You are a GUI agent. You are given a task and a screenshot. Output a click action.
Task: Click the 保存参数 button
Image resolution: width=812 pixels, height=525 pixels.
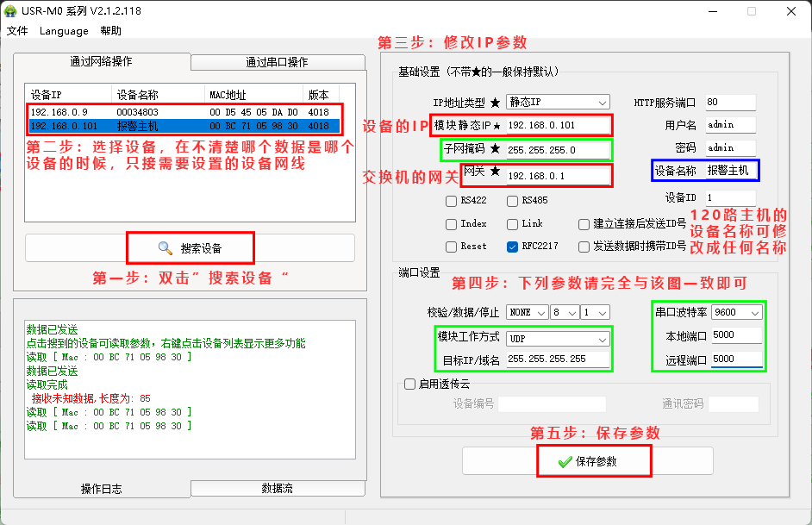coord(595,461)
